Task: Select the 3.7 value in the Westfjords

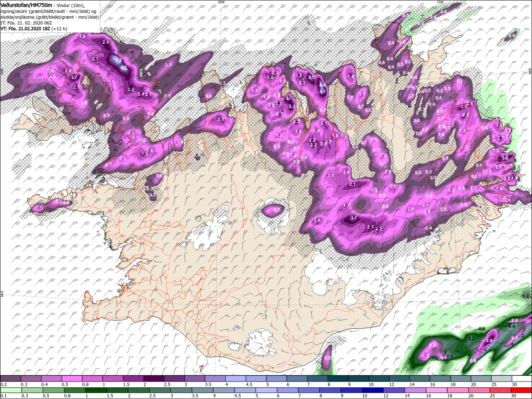Action: pos(74,77)
